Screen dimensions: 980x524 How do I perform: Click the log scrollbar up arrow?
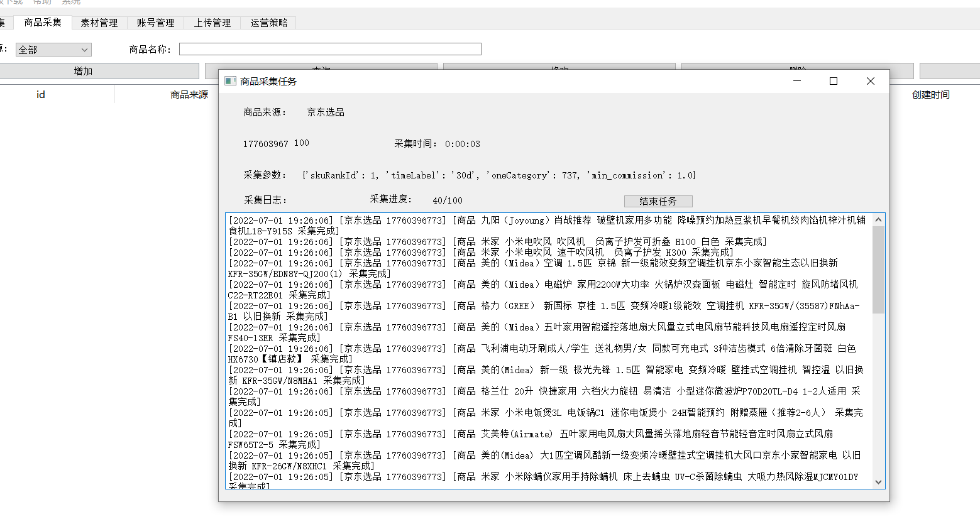tap(878, 219)
